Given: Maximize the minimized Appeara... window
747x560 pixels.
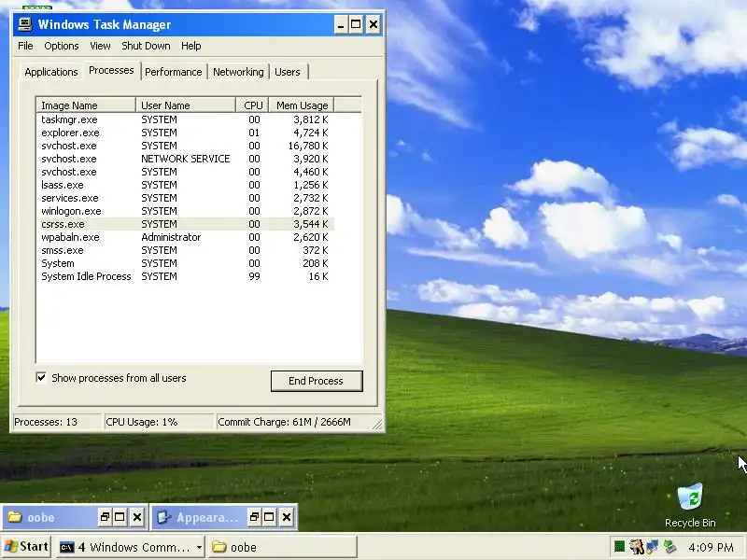Looking at the screenshot, I should point(269,517).
